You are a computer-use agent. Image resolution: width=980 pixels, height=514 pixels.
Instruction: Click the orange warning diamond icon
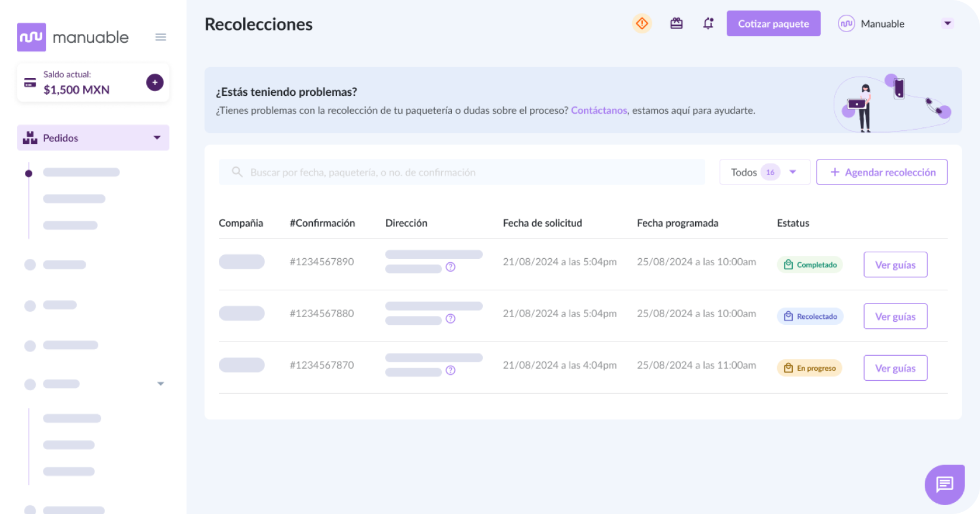(x=642, y=24)
